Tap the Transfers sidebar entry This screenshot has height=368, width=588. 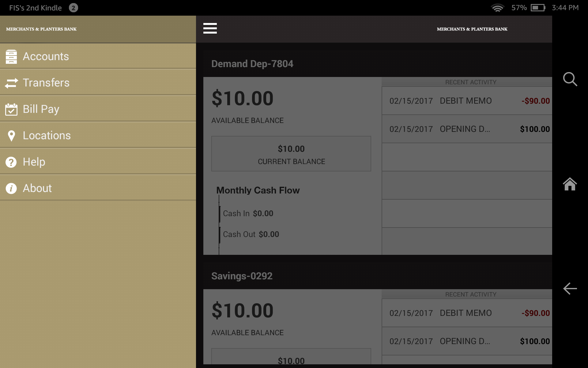click(46, 82)
